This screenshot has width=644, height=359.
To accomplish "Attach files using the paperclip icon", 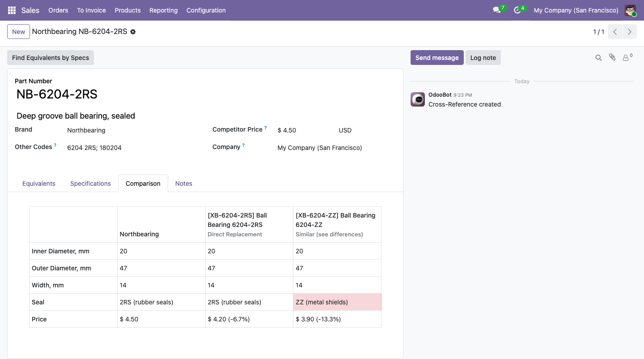I will point(612,57).
